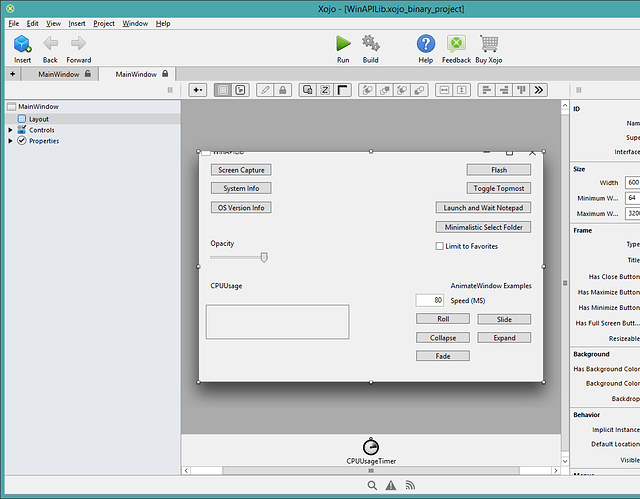Build the project with the gears icon
This screenshot has width=640, height=499.
tap(371, 43)
